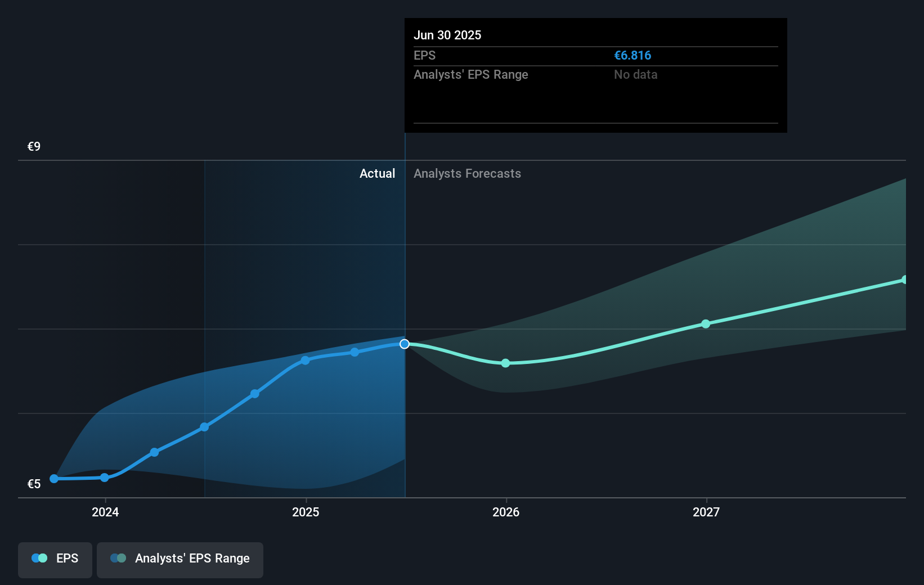Toggle the EPS series visibility
Image resolution: width=924 pixels, height=585 pixels.
(x=55, y=559)
